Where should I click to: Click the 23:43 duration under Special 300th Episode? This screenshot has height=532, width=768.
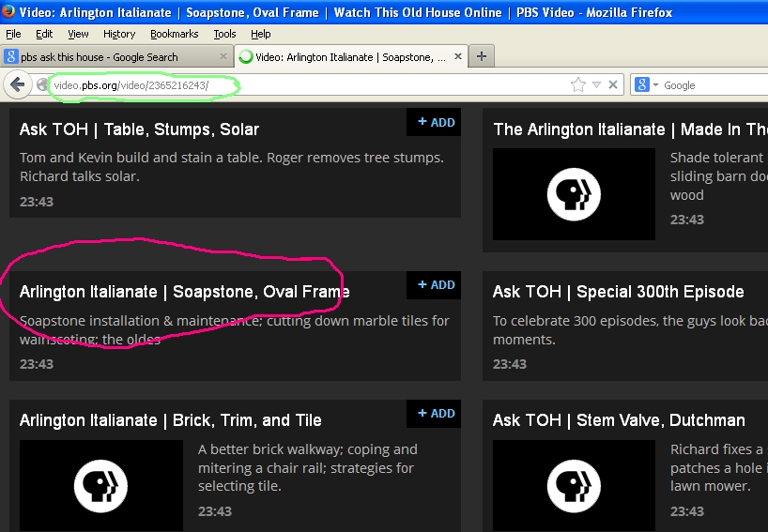[x=510, y=364]
